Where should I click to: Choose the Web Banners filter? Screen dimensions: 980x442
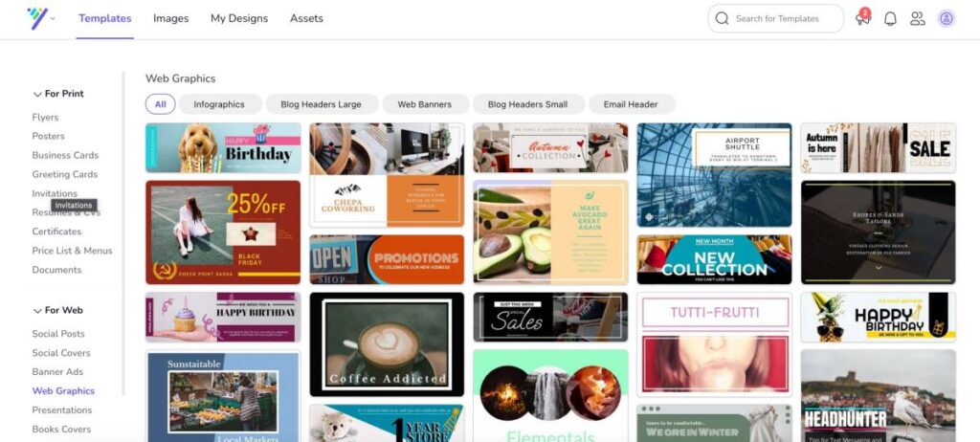coord(424,104)
